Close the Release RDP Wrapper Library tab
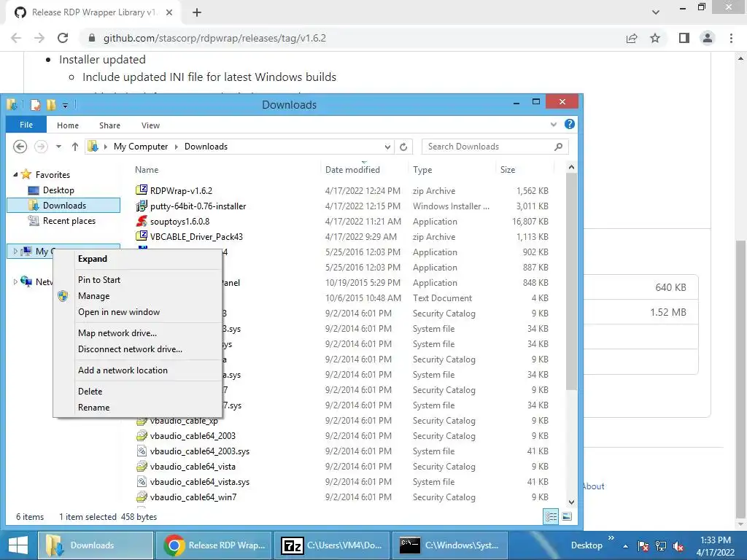Screen dimensions: 747x560 tap(169, 12)
